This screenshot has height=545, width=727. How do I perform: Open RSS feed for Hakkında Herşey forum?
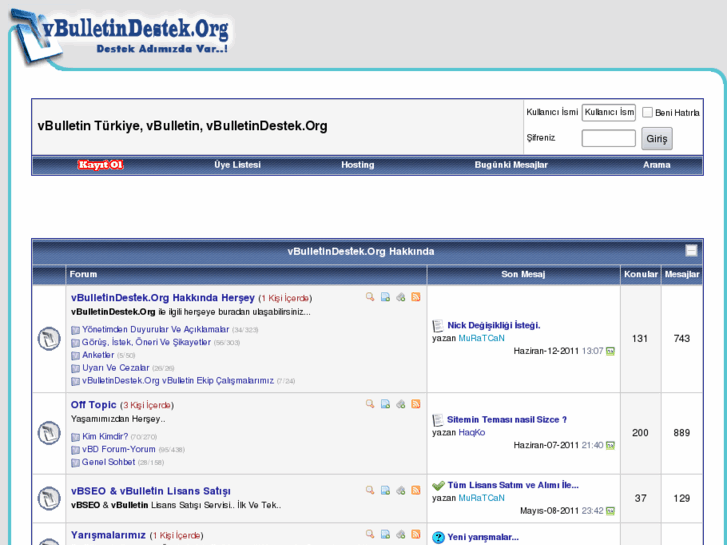416,297
